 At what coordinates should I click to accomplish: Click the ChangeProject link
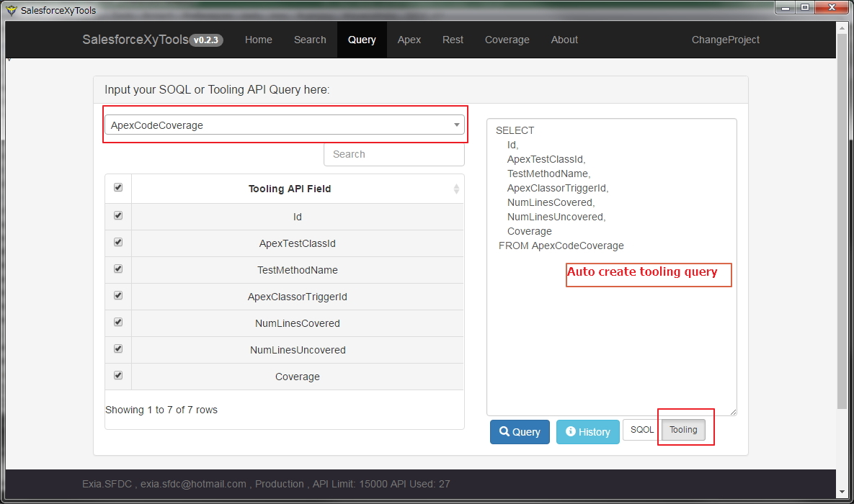pos(726,40)
